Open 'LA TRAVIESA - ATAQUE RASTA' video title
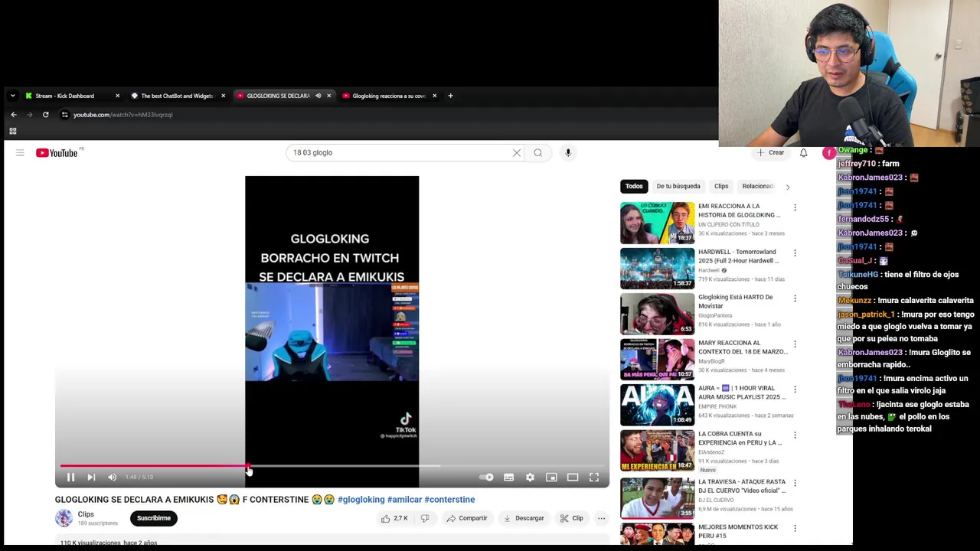This screenshot has height=551, width=980. pyautogui.click(x=742, y=487)
